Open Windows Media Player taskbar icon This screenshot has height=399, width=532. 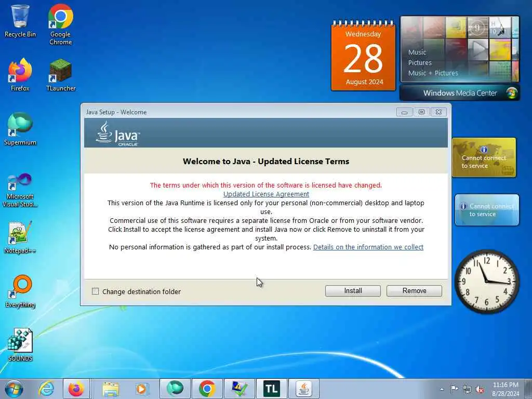(142, 389)
